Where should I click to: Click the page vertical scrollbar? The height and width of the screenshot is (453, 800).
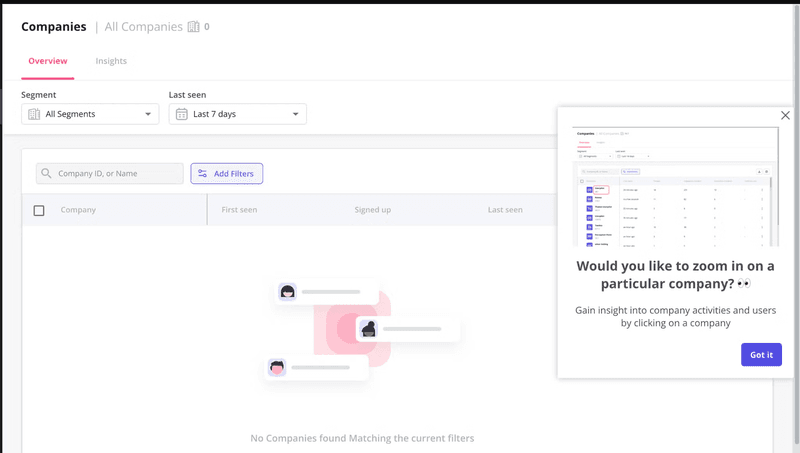(796, 224)
